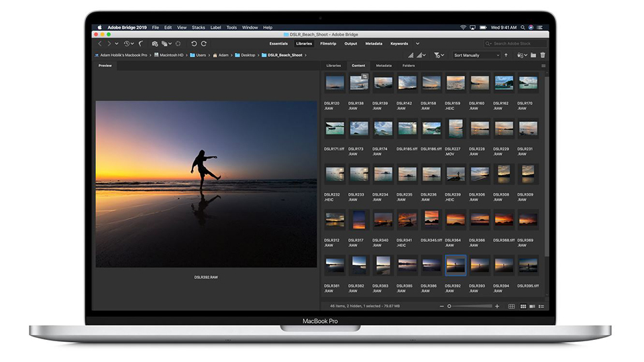The image size is (644, 362).
Task: Click the Go back arrow in toolbar
Action: 100,44
